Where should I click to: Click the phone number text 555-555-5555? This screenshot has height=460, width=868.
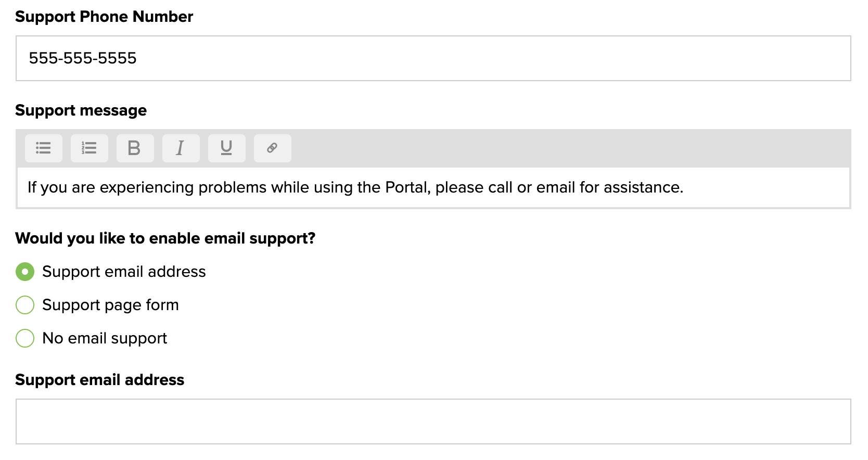pos(83,58)
